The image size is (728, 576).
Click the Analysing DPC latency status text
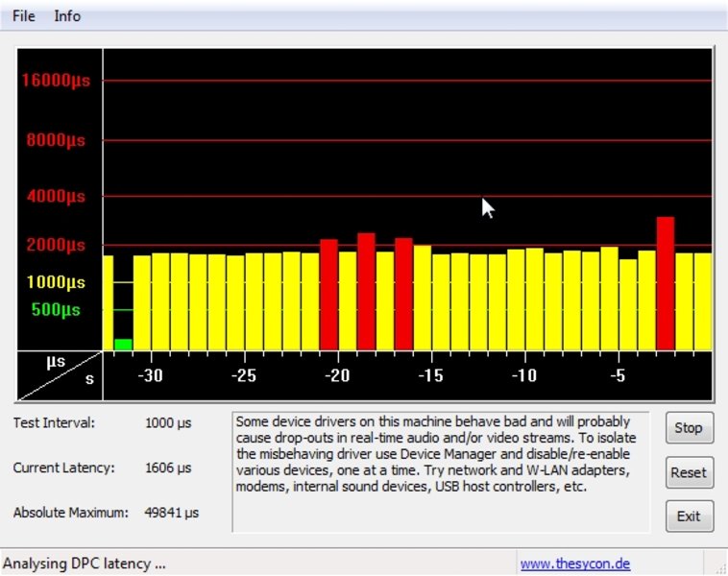(84, 564)
